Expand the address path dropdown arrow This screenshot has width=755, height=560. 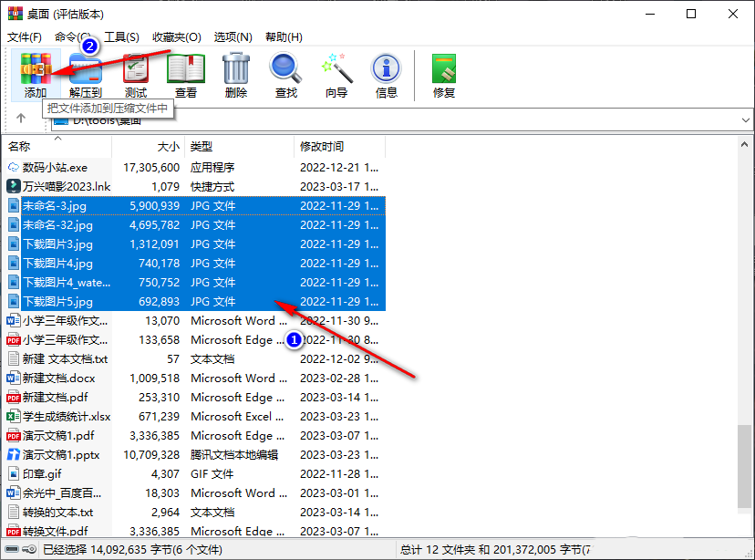(745, 120)
